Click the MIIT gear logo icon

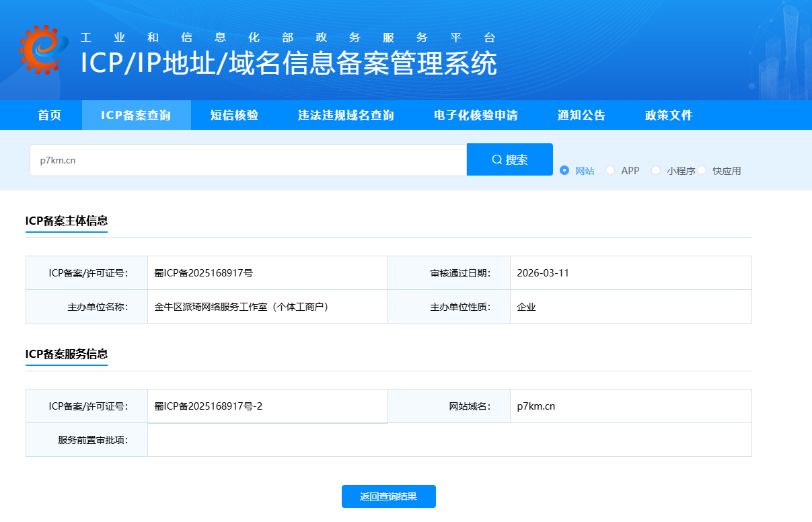43,50
